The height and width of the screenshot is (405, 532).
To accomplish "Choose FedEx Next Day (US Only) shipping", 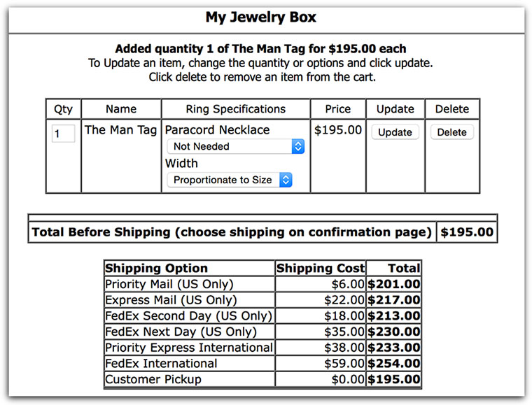I will (181, 332).
